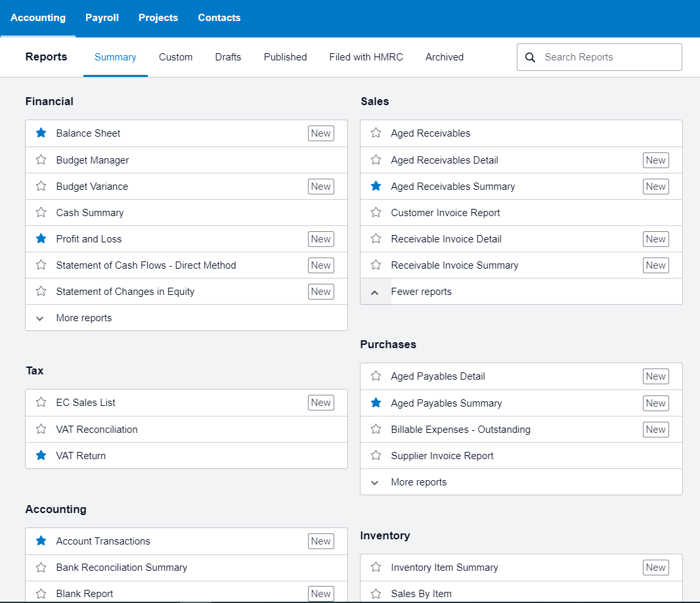Favorite the Cash Summary report star
This screenshot has width=700, height=603.
pyautogui.click(x=41, y=213)
